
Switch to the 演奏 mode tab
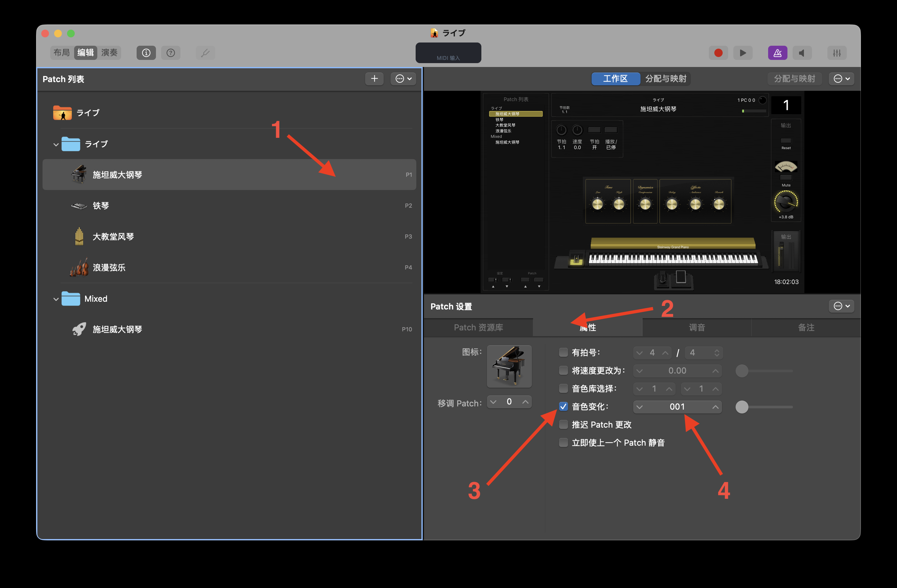(109, 53)
